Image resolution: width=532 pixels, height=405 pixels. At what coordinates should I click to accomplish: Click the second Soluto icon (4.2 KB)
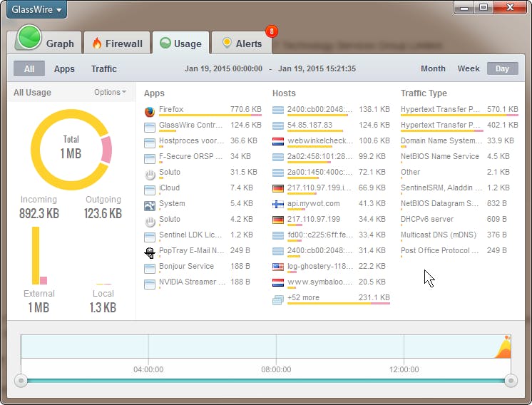[150, 222]
